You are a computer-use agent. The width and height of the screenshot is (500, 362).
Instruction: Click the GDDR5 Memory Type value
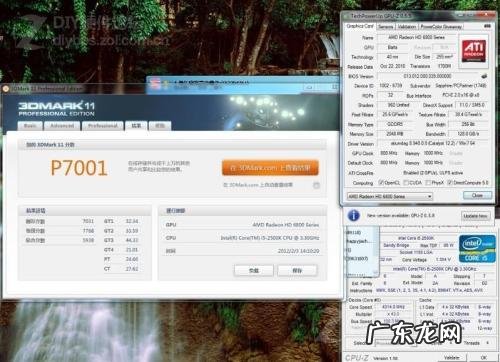(395, 124)
